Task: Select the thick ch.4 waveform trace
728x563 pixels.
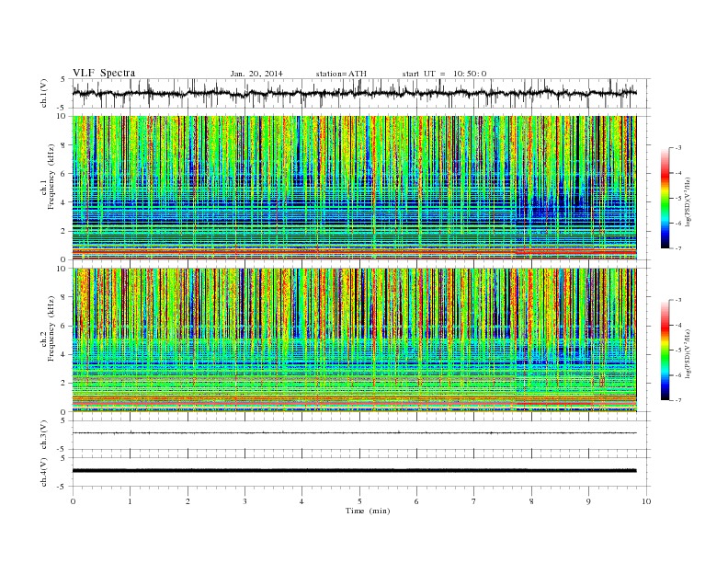Action: 354,471
